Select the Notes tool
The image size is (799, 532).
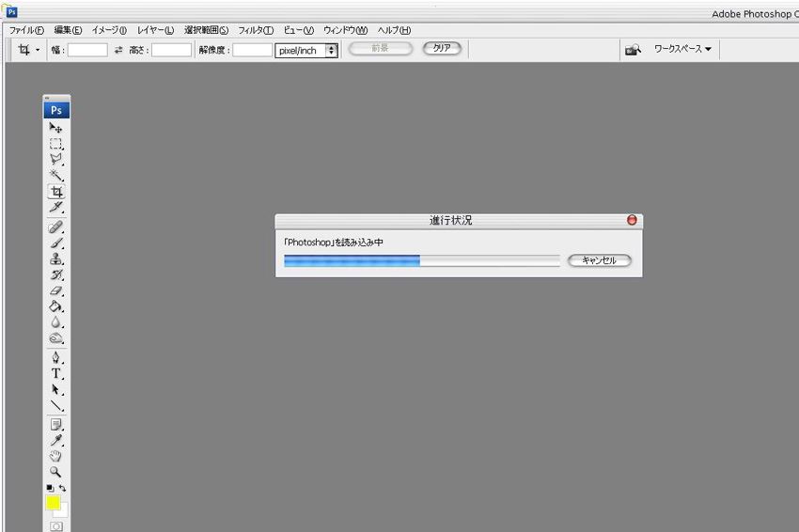click(56, 425)
